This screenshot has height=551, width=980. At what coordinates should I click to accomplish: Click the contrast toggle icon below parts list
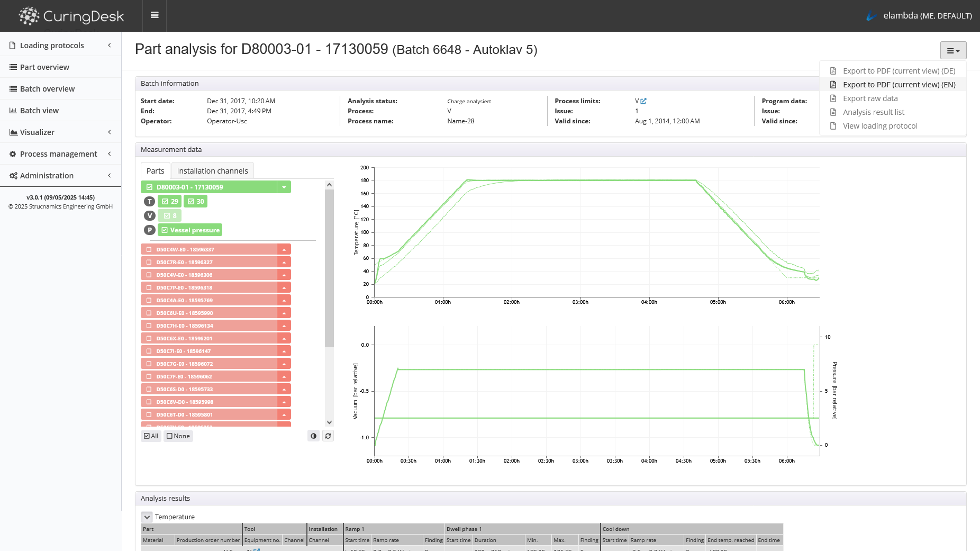pyautogui.click(x=313, y=436)
